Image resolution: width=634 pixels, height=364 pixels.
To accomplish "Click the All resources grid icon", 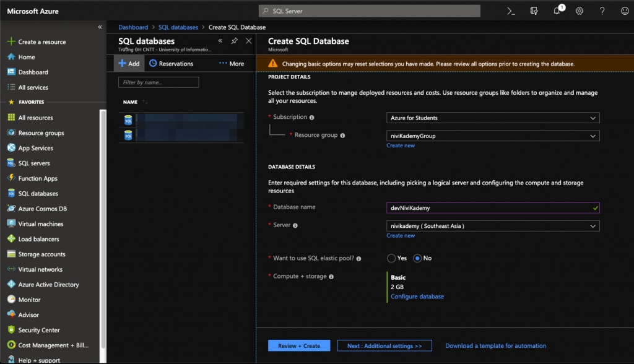I will 11,118.
